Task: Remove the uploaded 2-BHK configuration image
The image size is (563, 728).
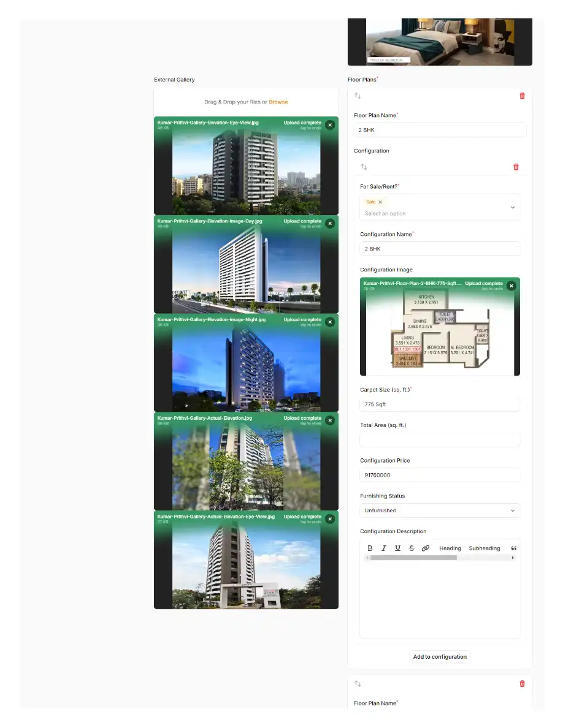Action: tap(511, 286)
